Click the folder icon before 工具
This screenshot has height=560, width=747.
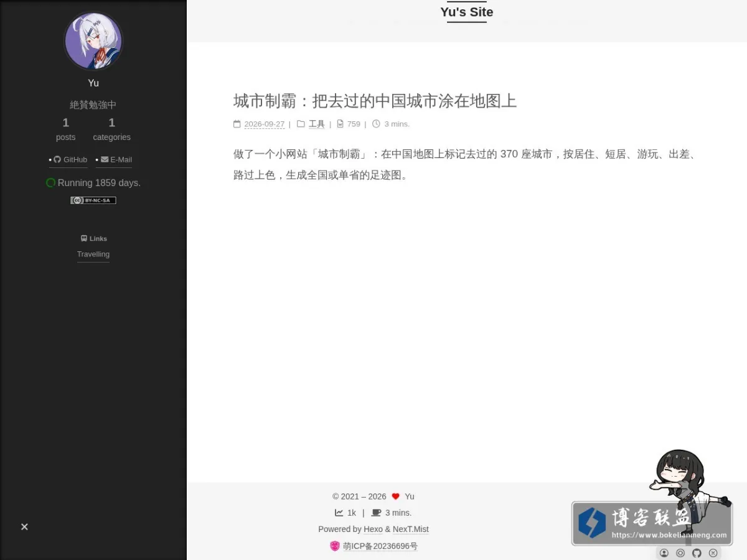pos(301,124)
